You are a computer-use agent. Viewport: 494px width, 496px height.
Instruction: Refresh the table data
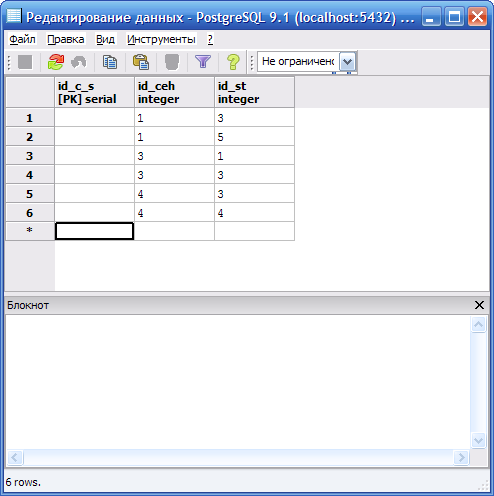(x=56, y=62)
